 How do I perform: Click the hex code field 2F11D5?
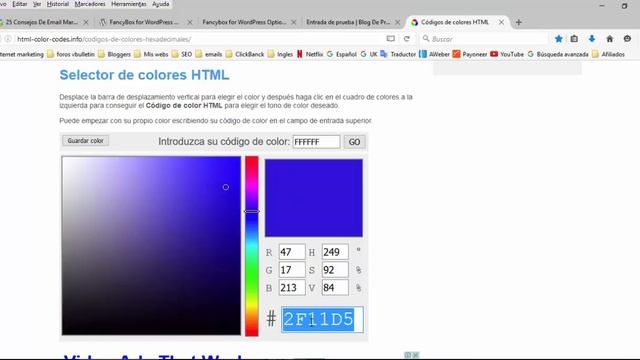[322, 319]
